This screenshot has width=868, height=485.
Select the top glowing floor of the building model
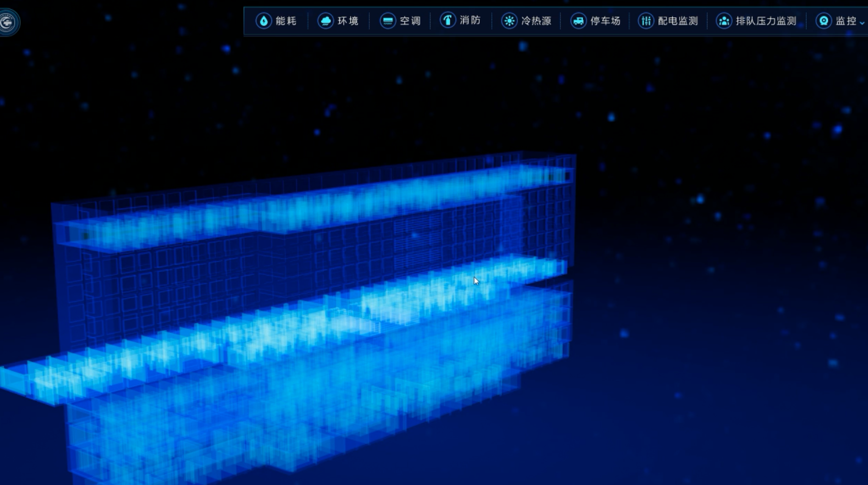coord(323,205)
